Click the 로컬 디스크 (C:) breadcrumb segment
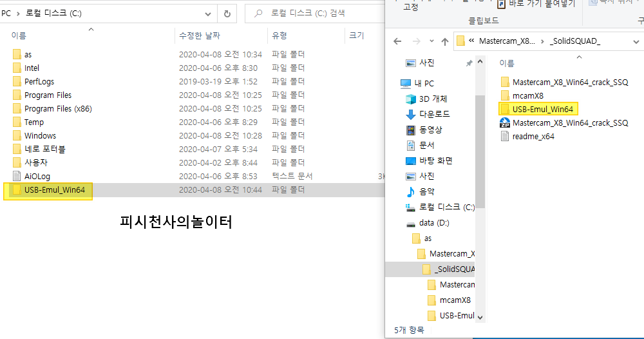The image size is (644, 339). click(53, 14)
